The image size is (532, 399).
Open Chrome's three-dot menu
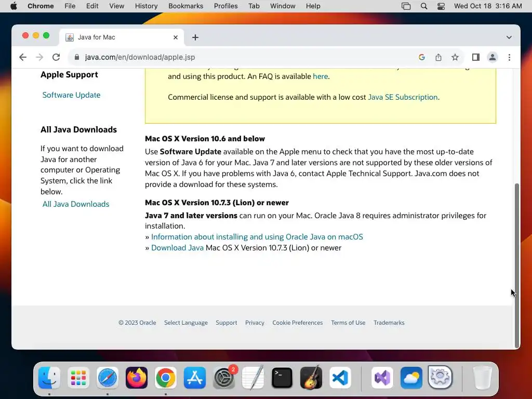509,57
